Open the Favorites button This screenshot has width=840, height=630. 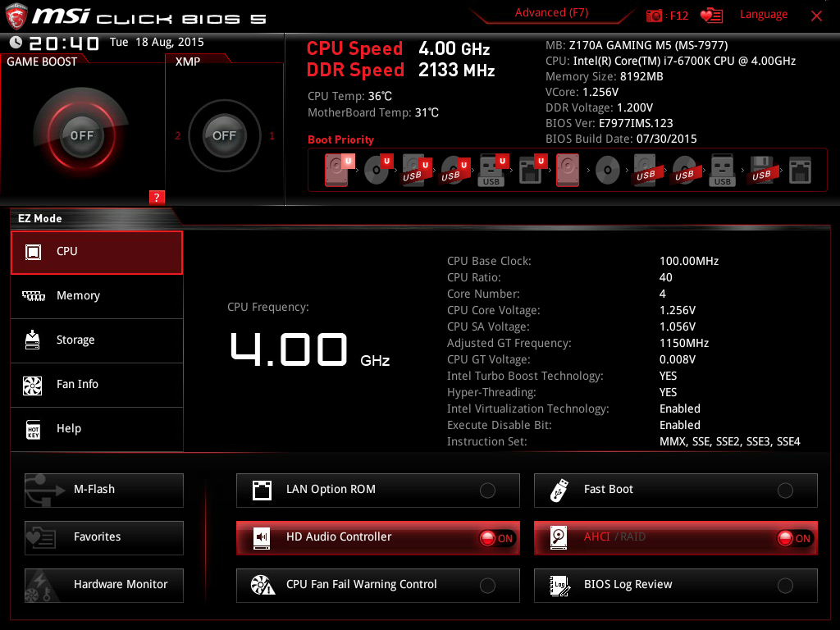104,538
